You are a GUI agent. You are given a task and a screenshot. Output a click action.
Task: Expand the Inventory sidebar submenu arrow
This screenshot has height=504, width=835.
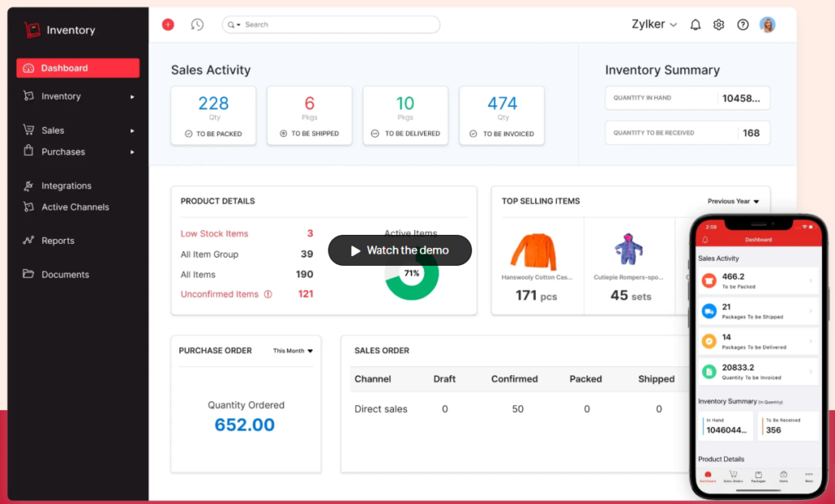(x=132, y=97)
